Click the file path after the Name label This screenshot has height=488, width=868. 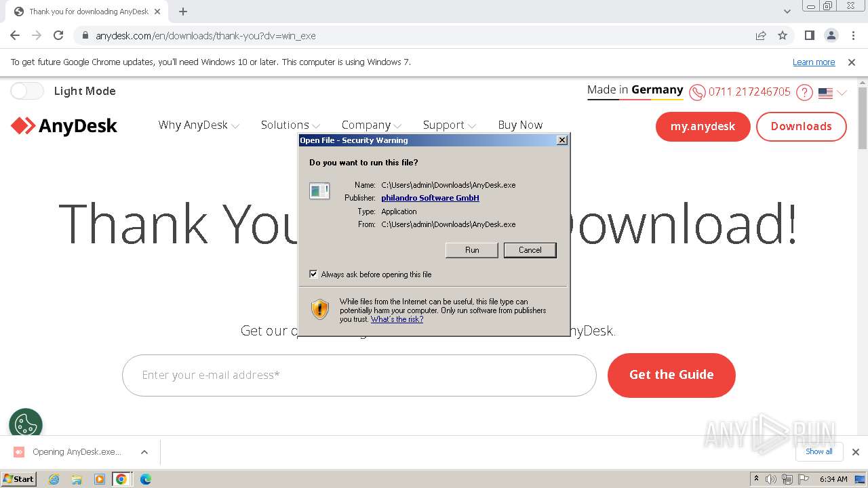pyautogui.click(x=448, y=185)
